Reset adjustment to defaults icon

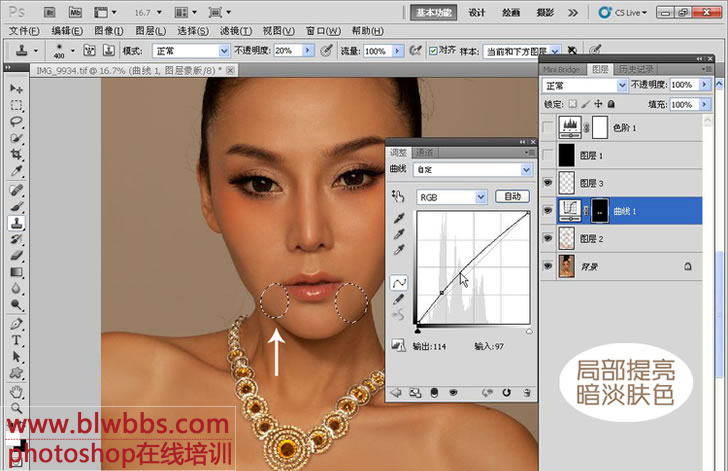(507, 393)
